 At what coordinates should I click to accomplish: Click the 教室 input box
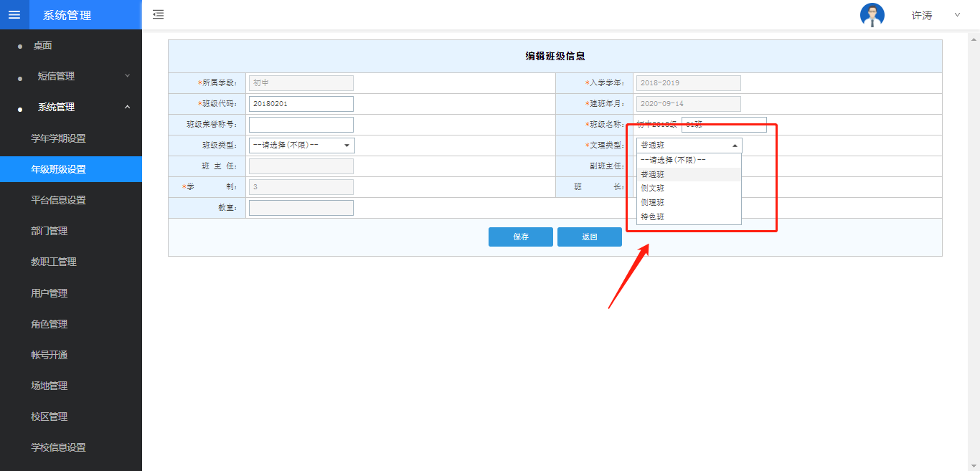301,208
